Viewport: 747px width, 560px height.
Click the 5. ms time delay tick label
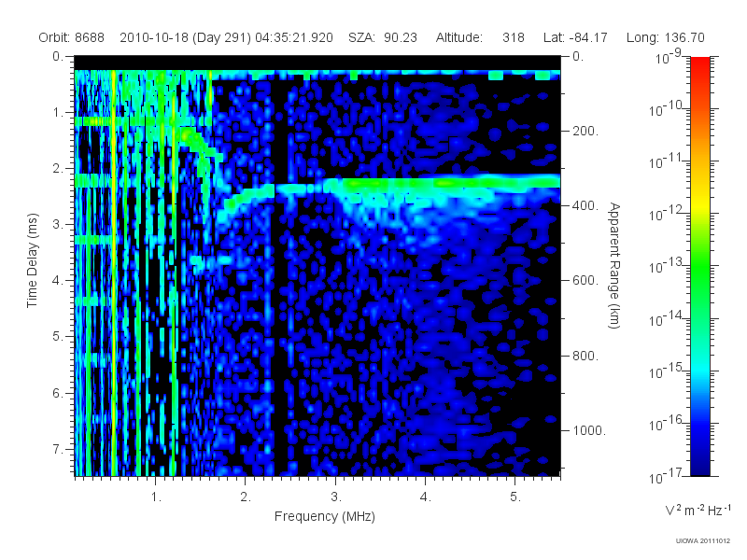coord(57,336)
